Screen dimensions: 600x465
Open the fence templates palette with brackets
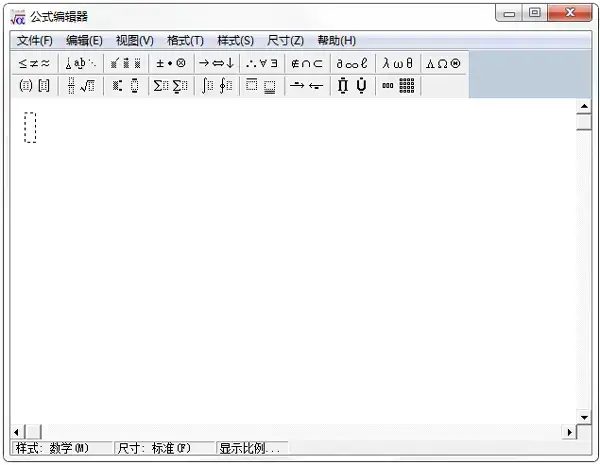34,86
